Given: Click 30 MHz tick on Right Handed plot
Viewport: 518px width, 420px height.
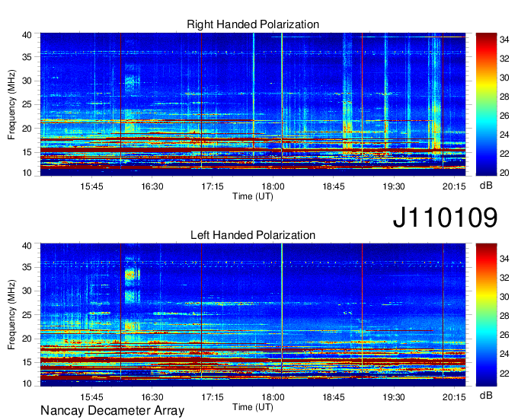Looking at the screenshot, I should (27, 81).
